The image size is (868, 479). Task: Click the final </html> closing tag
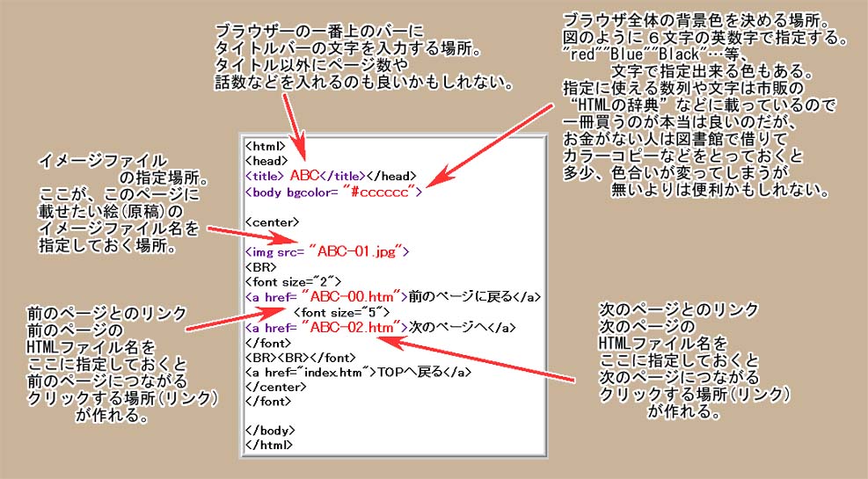coord(268,444)
